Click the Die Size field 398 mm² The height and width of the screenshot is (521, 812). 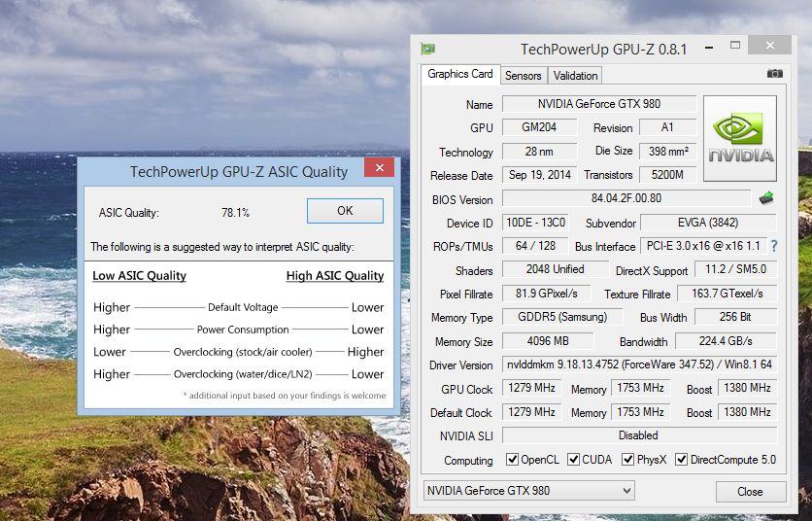point(667,152)
